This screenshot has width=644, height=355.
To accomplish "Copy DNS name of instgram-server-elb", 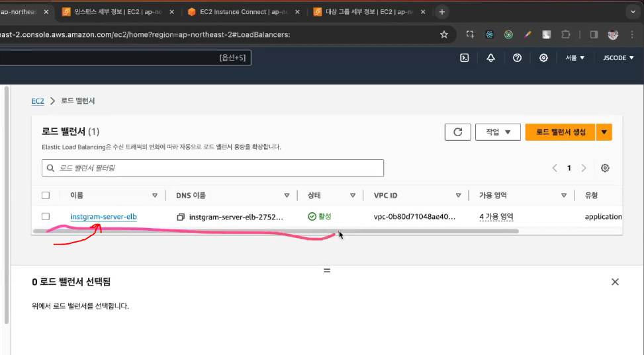I will coord(180,217).
